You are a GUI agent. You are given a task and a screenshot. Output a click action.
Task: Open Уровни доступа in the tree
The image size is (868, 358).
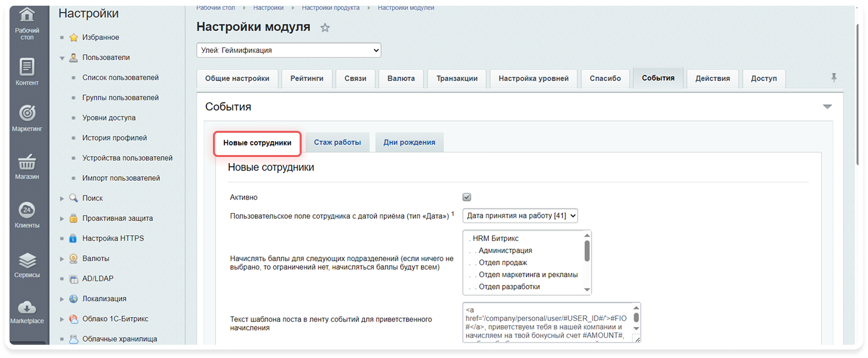(x=109, y=118)
